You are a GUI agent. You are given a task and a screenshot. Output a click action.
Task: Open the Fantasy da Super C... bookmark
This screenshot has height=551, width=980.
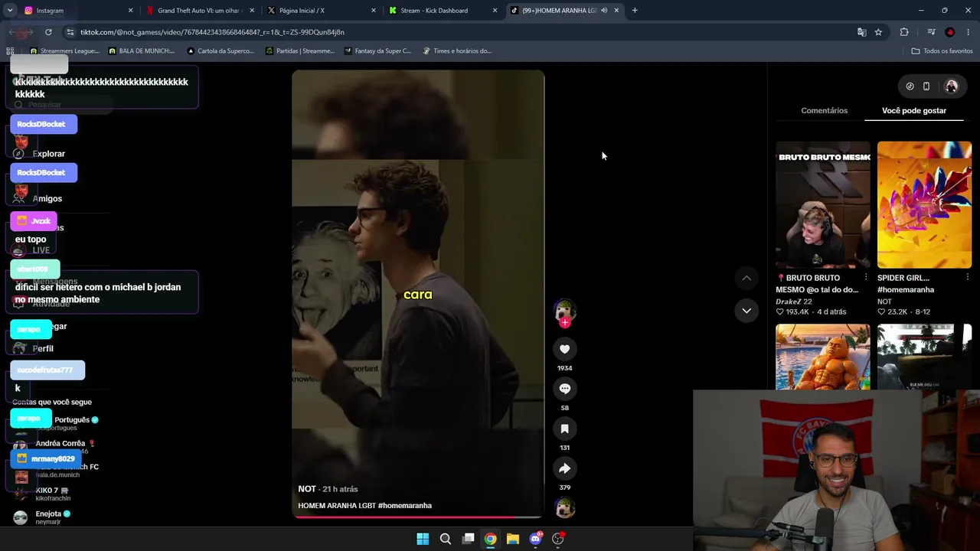pos(377,51)
